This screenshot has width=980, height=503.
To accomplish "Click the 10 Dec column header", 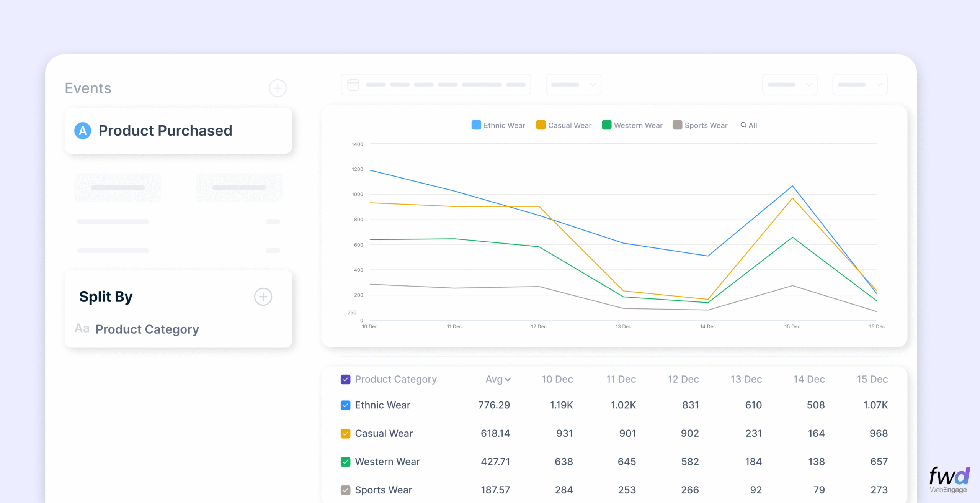I will [x=557, y=379].
